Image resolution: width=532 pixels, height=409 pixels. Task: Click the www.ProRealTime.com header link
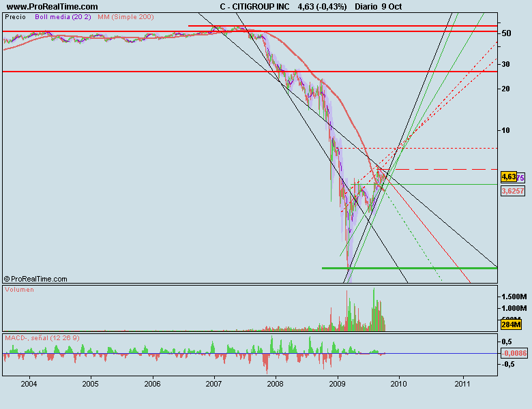(53, 6)
